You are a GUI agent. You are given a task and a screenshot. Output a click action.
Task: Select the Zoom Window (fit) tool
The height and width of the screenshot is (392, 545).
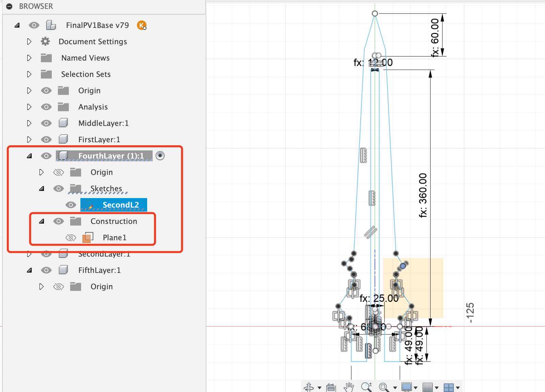(384, 387)
